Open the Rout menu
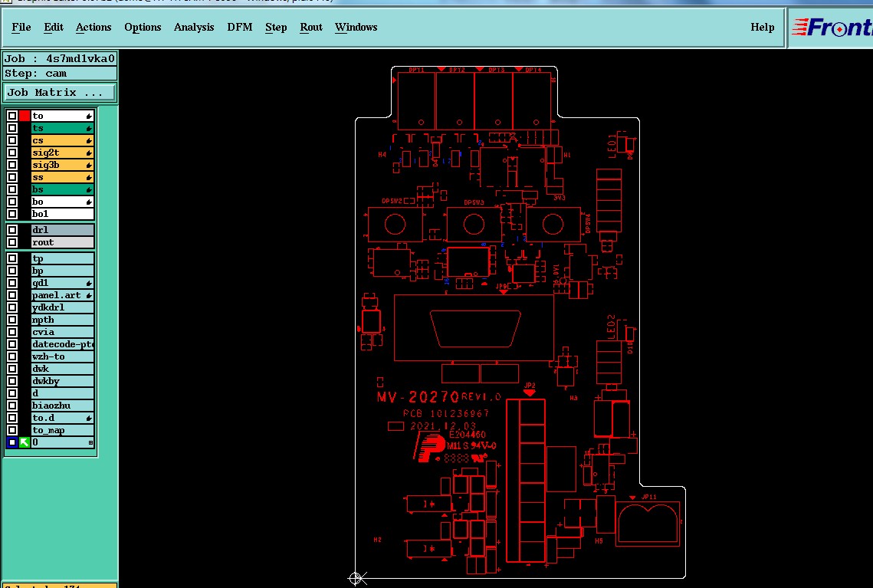873x588 pixels. (311, 28)
